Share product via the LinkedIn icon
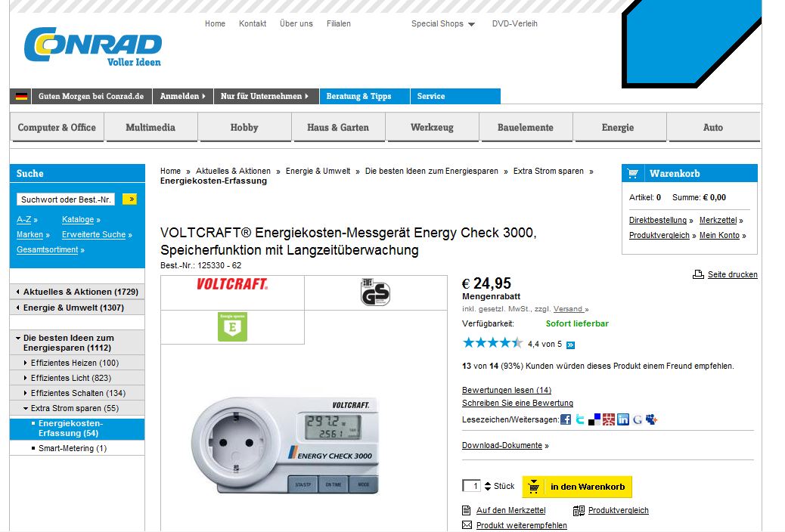 tap(623, 419)
